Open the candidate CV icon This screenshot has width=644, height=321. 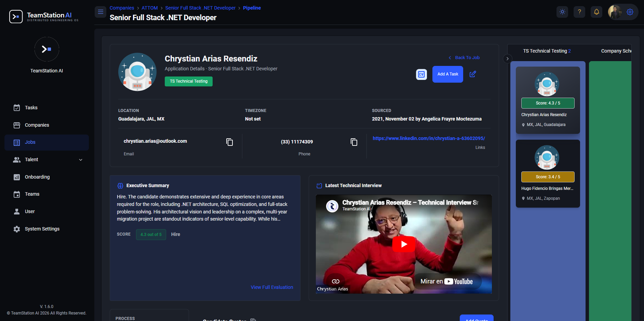click(421, 74)
